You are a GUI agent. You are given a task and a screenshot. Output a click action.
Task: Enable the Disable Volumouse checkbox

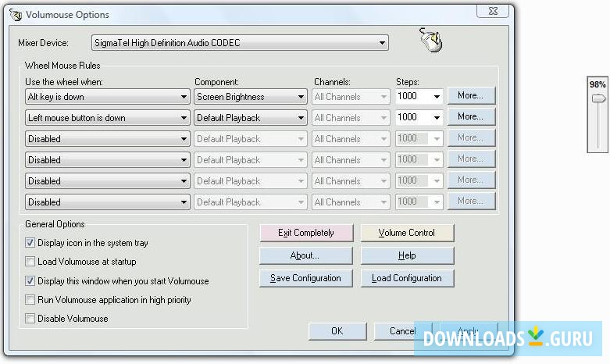[x=30, y=319]
